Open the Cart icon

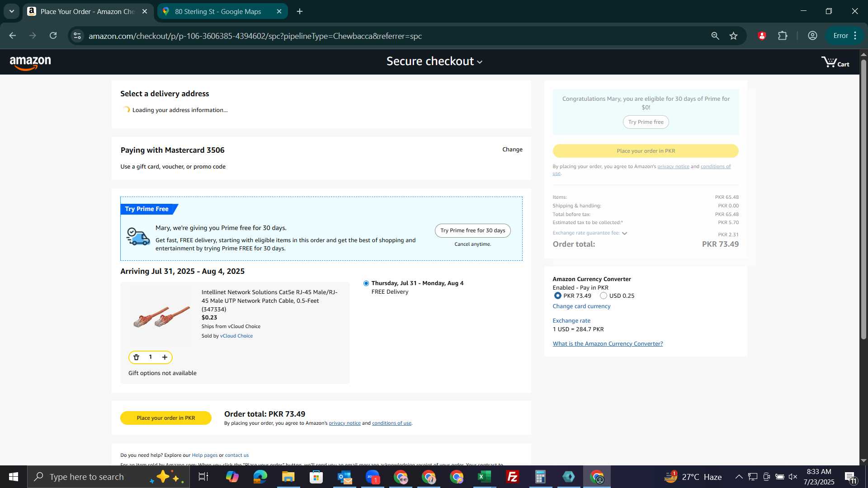(835, 62)
